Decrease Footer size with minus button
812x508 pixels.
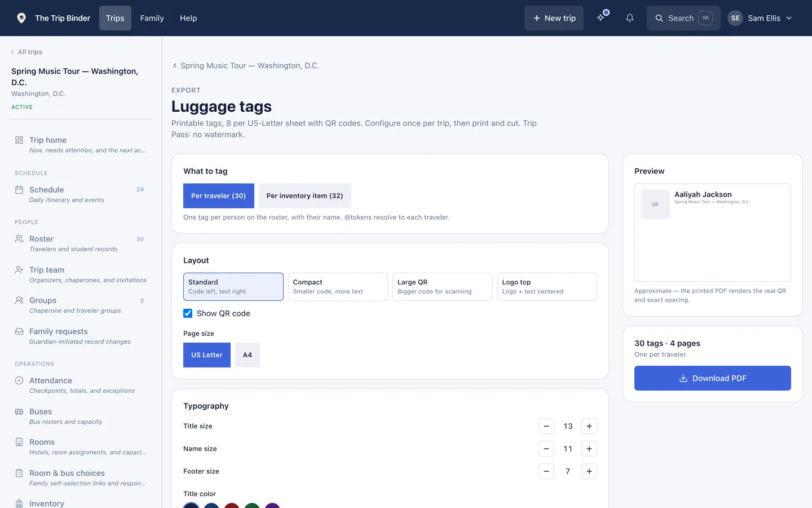click(x=546, y=471)
